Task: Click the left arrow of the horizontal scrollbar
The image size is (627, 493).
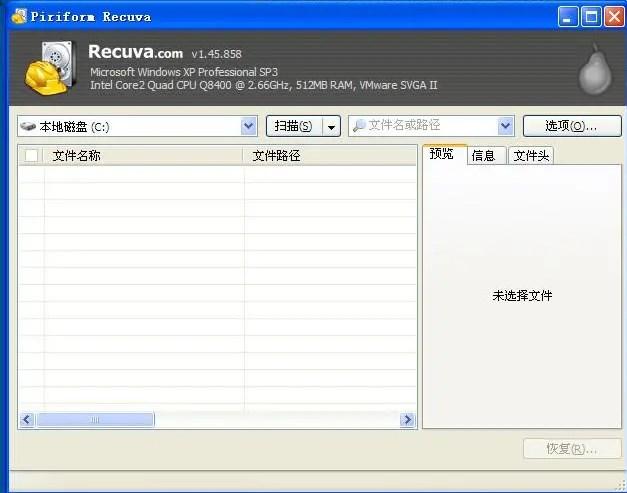Action: tap(27, 420)
